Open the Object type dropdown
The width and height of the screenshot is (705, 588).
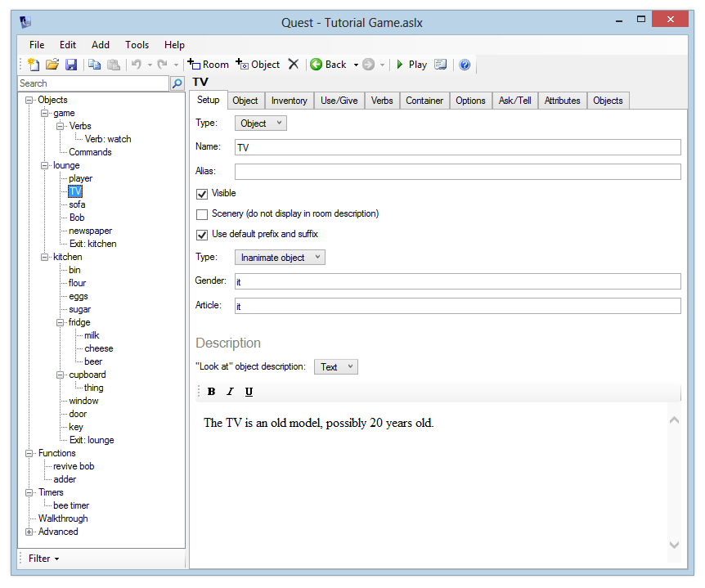click(261, 123)
